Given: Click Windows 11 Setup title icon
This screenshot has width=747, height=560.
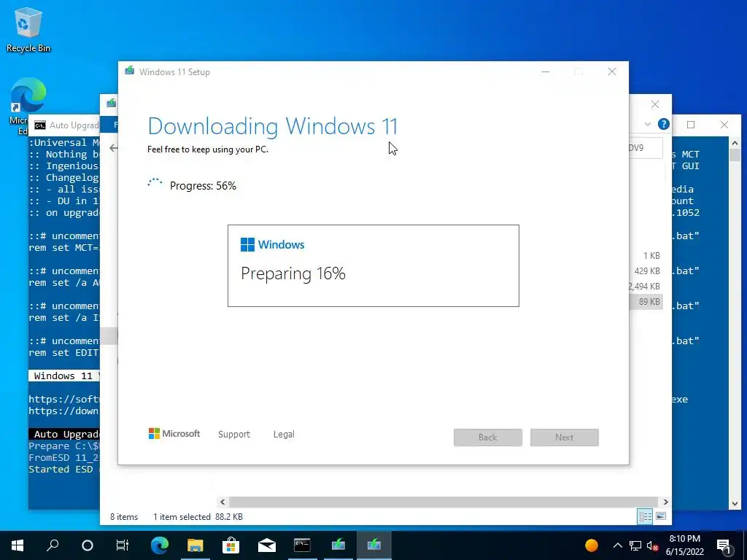Looking at the screenshot, I should pos(129,71).
